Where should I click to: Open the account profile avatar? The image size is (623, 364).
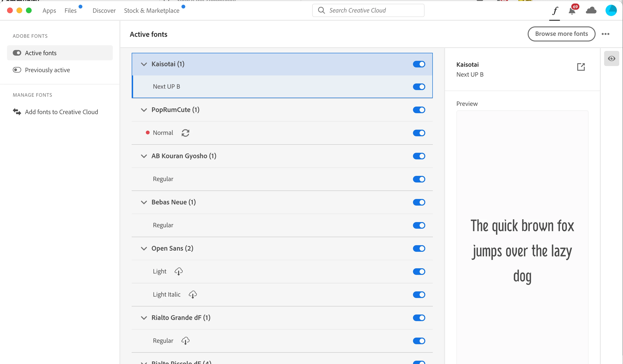611,10
